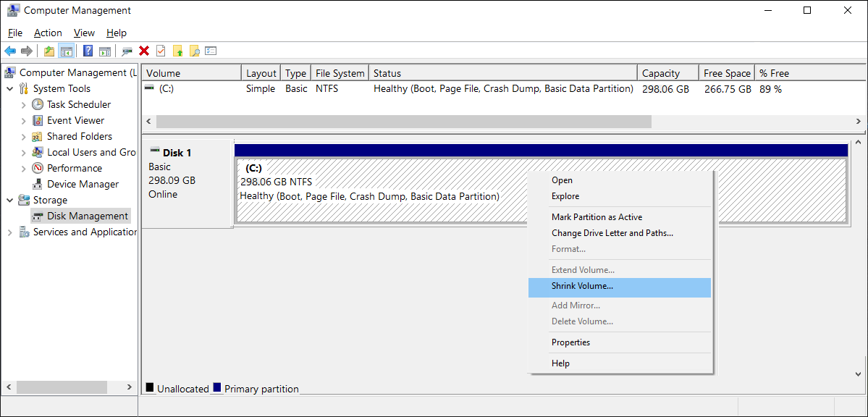Open the Action menu

click(x=48, y=33)
